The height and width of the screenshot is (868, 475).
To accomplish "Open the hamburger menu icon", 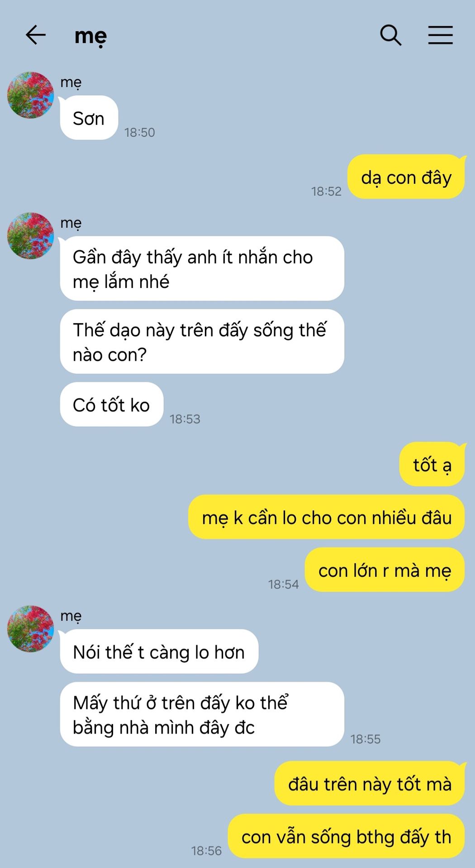I will [440, 35].
